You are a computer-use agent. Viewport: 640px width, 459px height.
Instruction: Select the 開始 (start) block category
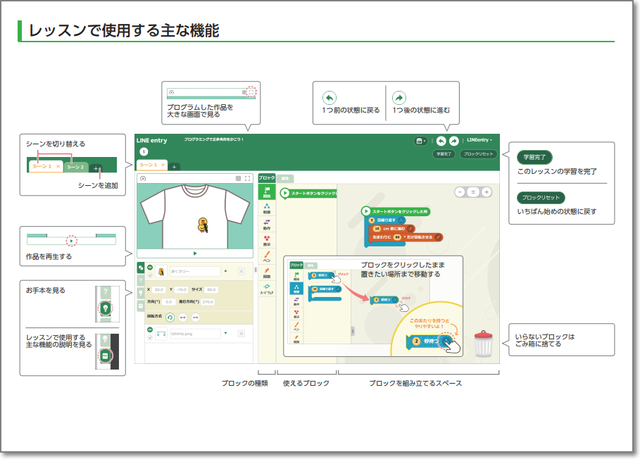267,192
